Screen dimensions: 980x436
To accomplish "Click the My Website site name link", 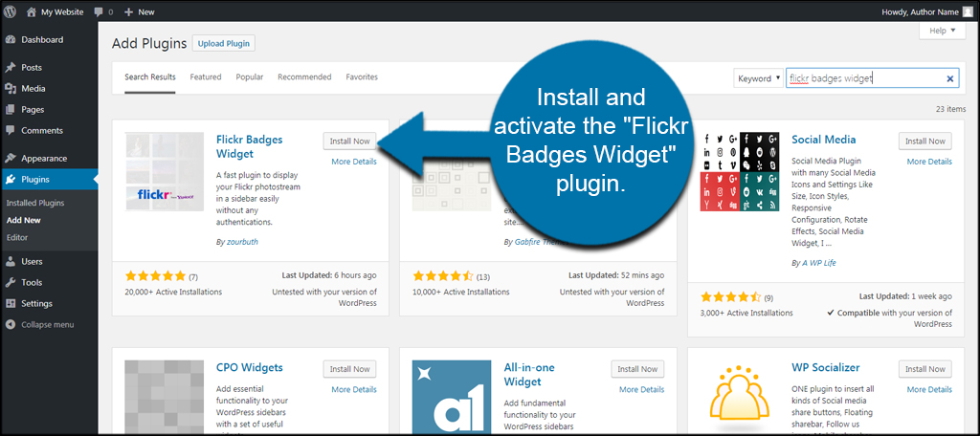I will (62, 11).
